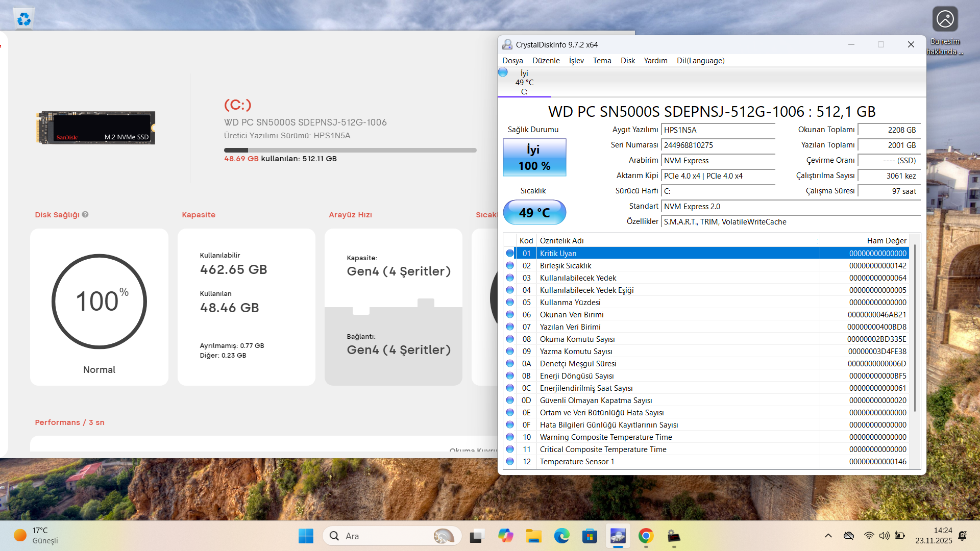The width and height of the screenshot is (980, 551).
Task: Open the İşlev menu
Action: (x=576, y=61)
